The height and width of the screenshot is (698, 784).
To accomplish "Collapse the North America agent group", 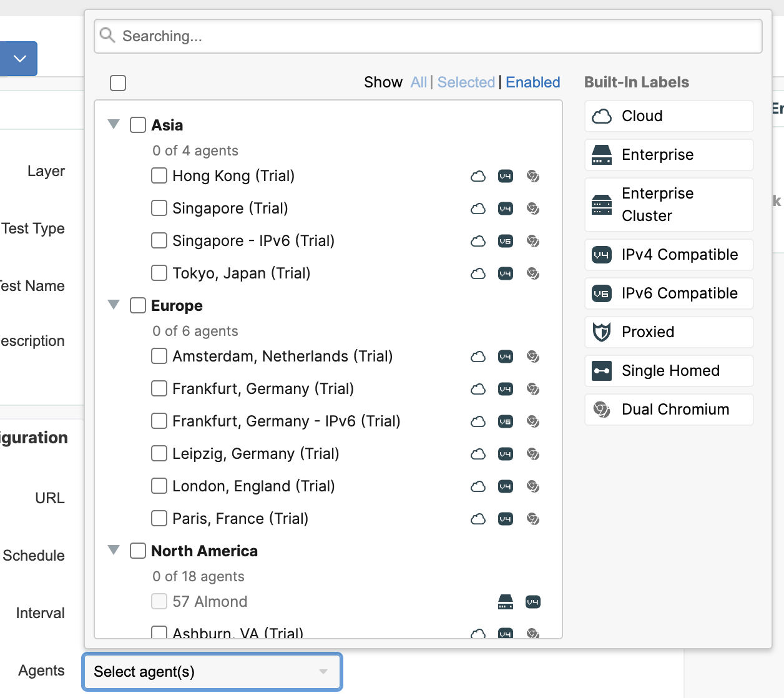I will [x=114, y=550].
